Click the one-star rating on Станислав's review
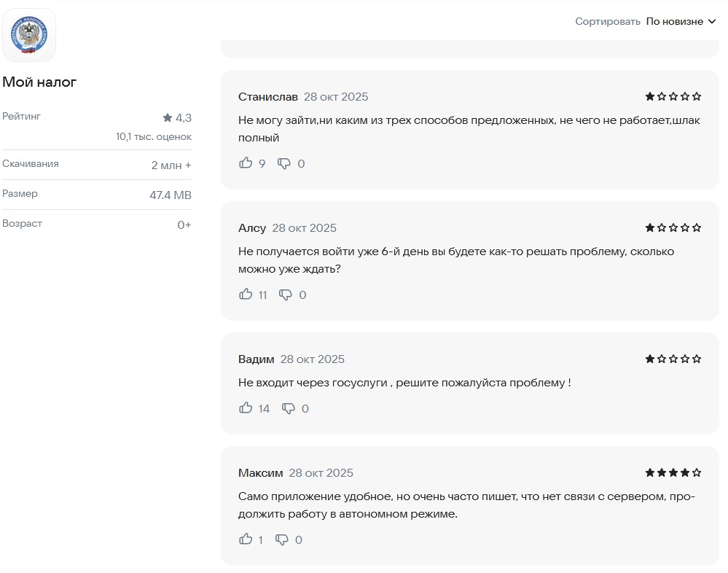The width and height of the screenshot is (728, 573). [x=673, y=96]
